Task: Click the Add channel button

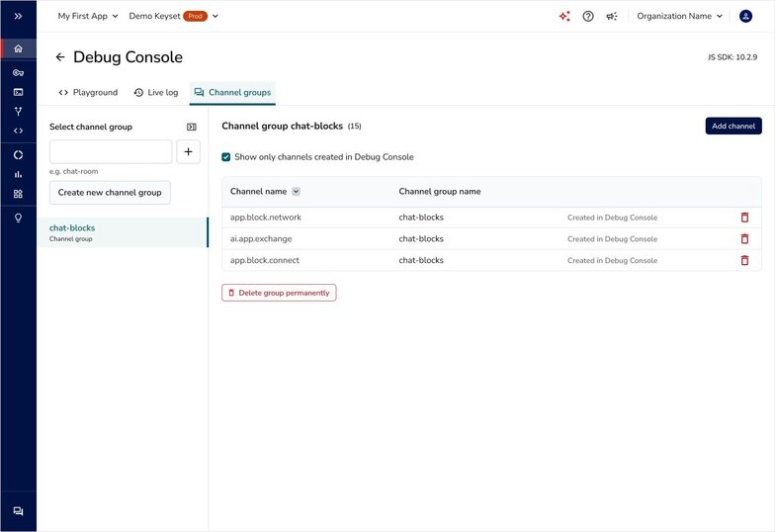Action: pos(733,127)
